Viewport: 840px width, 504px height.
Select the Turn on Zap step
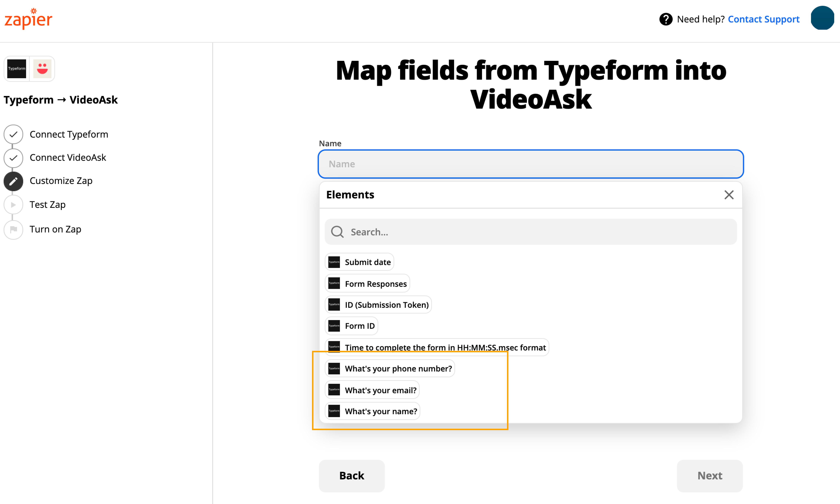(x=55, y=229)
